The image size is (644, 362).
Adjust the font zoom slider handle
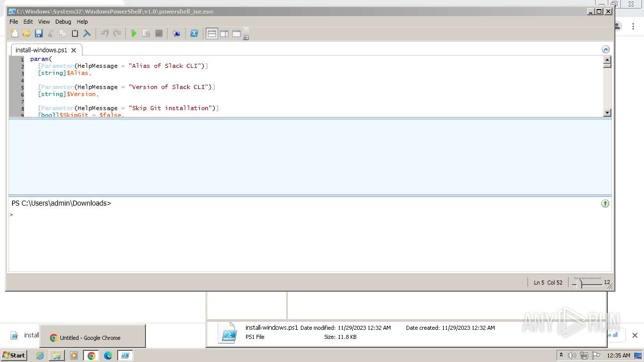(581, 283)
